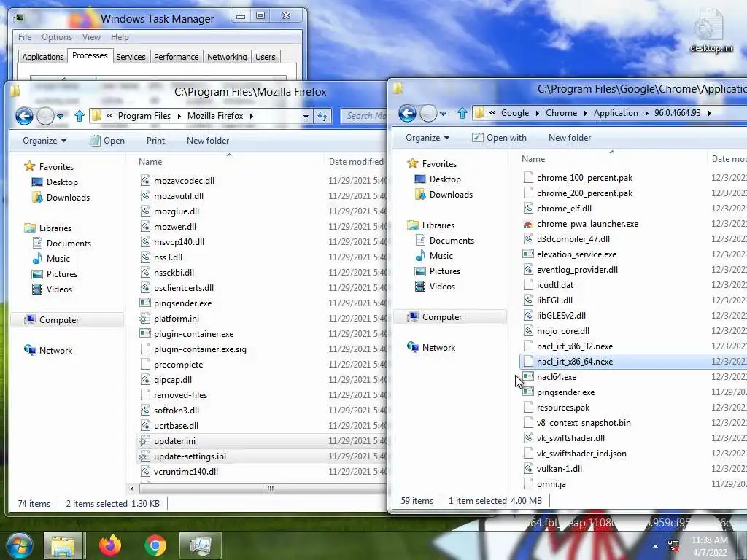
Task: Select platform.ini settings file icon
Action: (145, 318)
